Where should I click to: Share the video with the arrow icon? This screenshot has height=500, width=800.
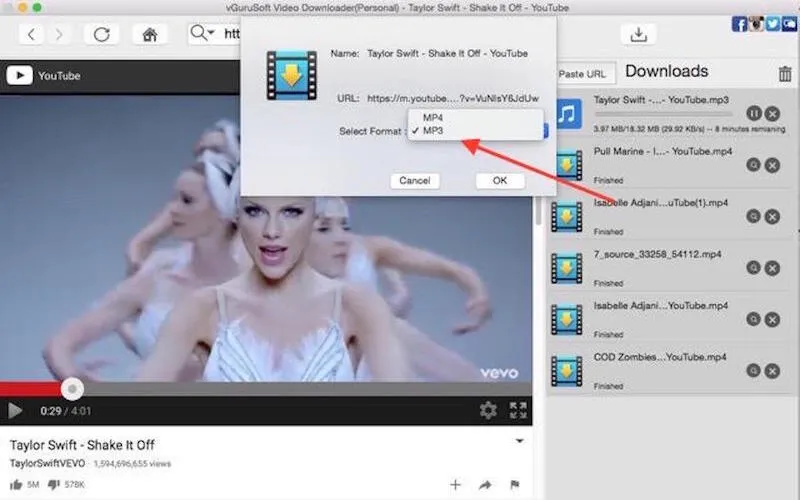(x=485, y=485)
